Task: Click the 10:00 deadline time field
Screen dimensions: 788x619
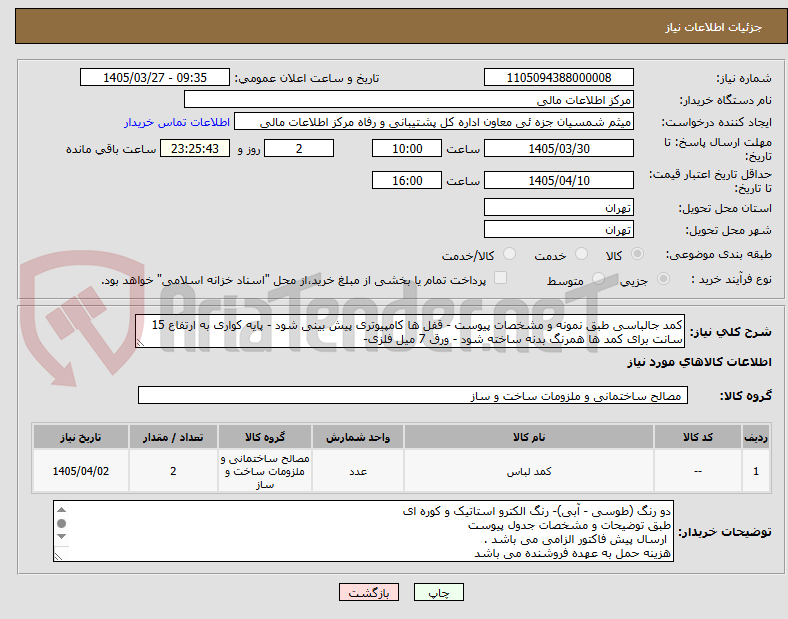Action: [407, 148]
